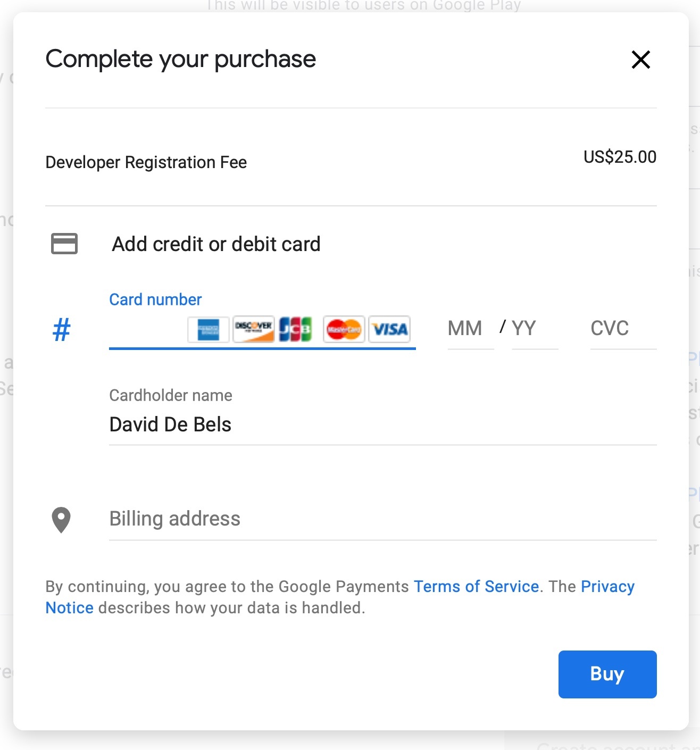Viewport: 700px width, 750px height.
Task: Click the credit card icon
Action: 64,244
